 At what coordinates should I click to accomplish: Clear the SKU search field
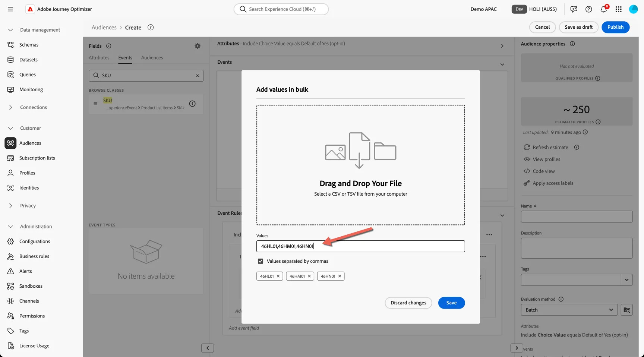pos(198,76)
